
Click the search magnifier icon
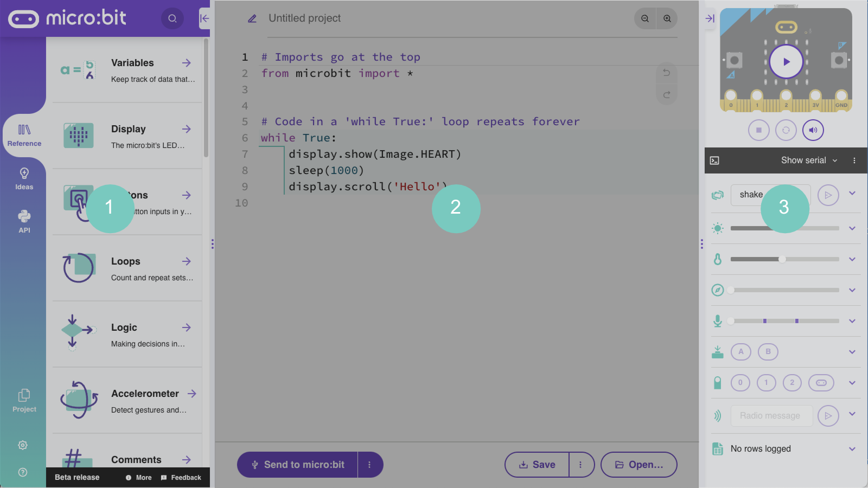[173, 18]
